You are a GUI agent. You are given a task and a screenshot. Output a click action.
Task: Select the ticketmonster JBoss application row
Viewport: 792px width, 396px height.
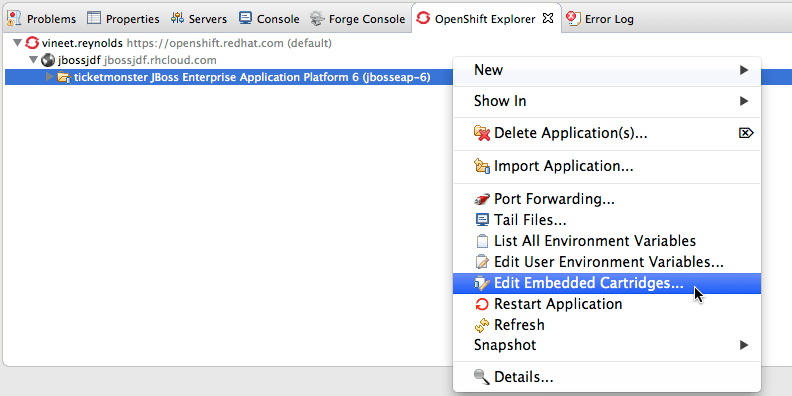click(228, 77)
